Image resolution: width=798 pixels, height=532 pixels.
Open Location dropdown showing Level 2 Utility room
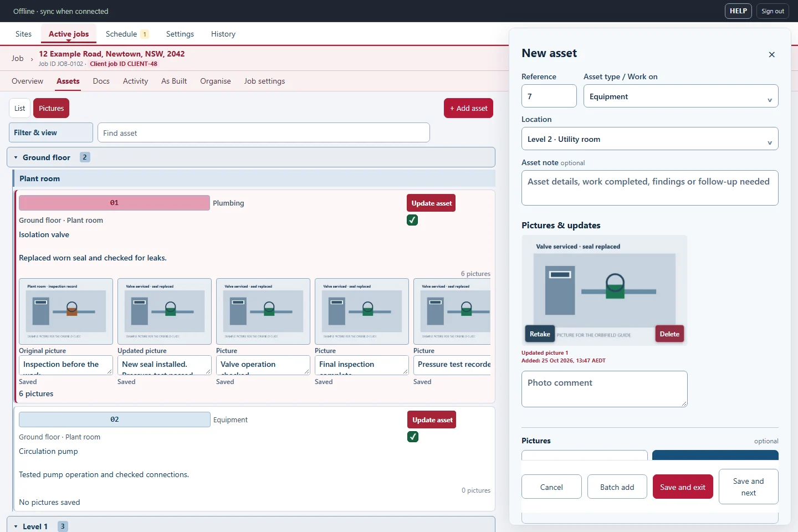pos(649,139)
